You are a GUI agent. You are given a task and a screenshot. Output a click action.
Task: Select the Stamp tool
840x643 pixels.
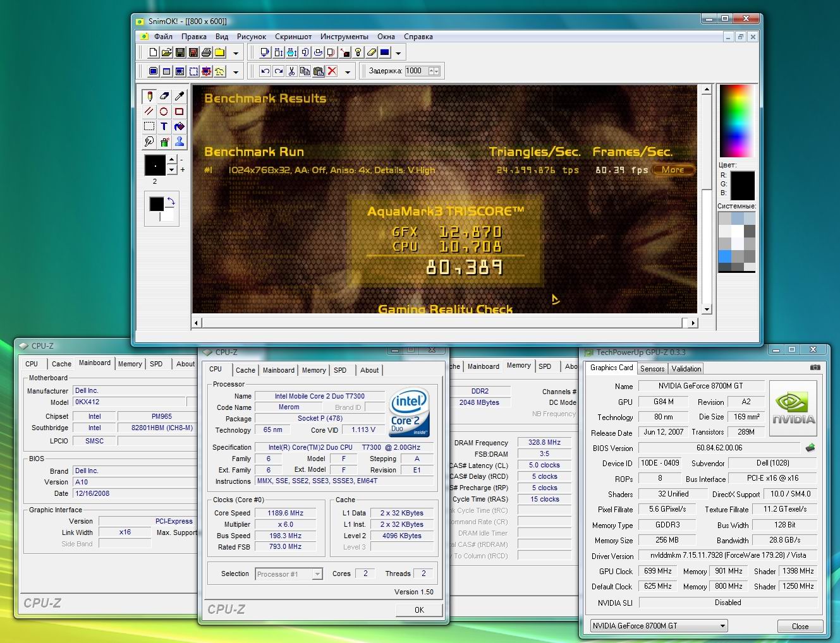tap(180, 141)
